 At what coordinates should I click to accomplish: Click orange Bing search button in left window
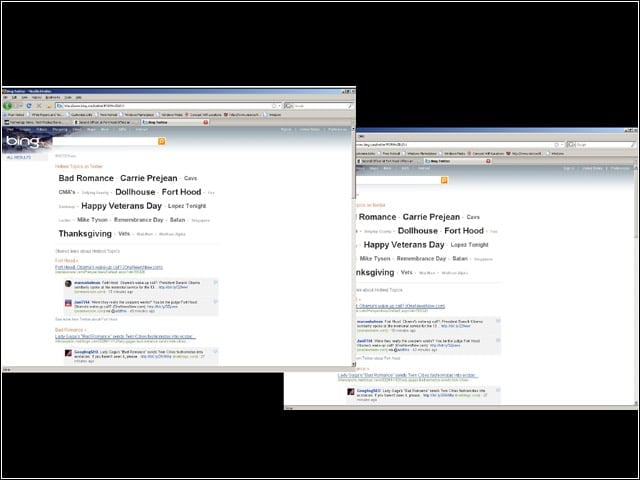pyautogui.click(x=162, y=141)
